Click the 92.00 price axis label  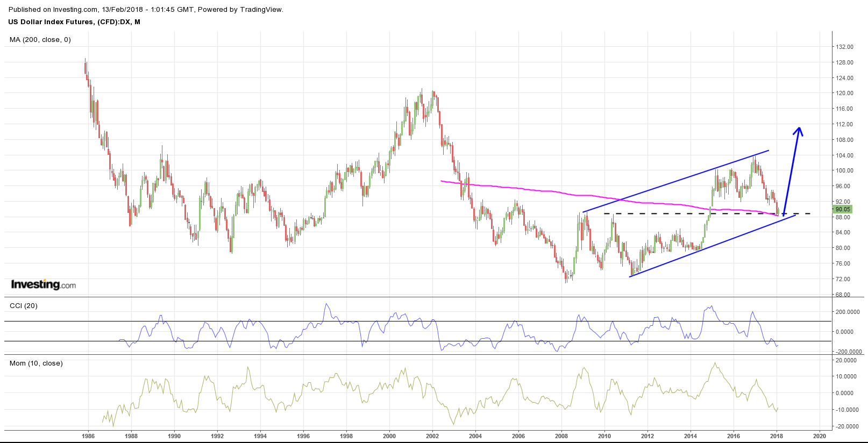point(843,202)
